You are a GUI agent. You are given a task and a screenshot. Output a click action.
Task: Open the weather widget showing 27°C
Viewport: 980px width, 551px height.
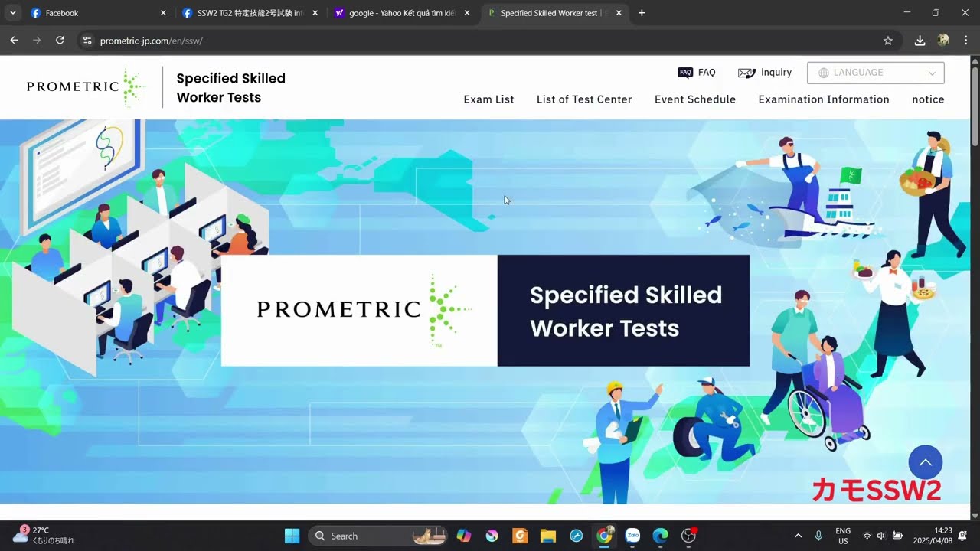(x=43, y=536)
